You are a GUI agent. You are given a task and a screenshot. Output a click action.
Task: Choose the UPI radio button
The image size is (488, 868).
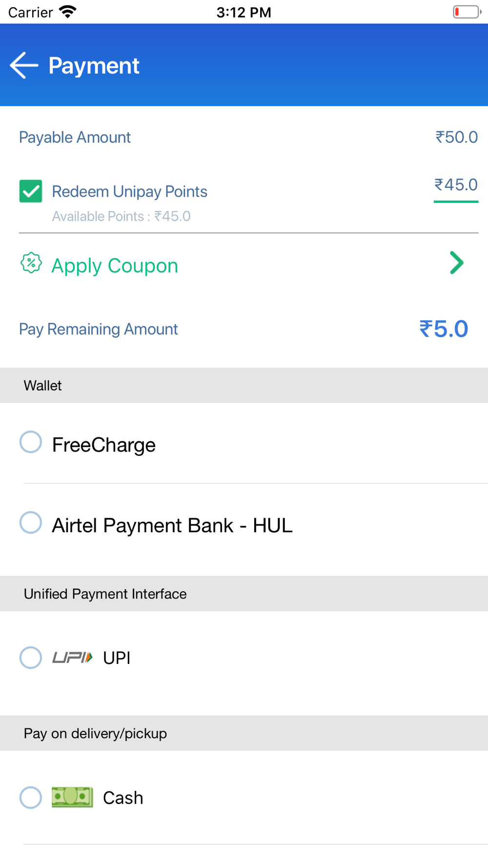pyautogui.click(x=31, y=658)
